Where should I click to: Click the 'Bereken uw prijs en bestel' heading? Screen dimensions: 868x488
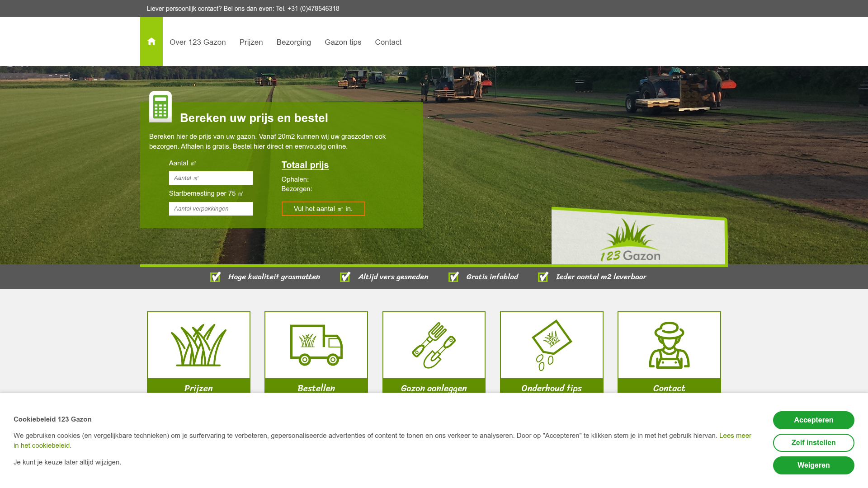pos(254,118)
